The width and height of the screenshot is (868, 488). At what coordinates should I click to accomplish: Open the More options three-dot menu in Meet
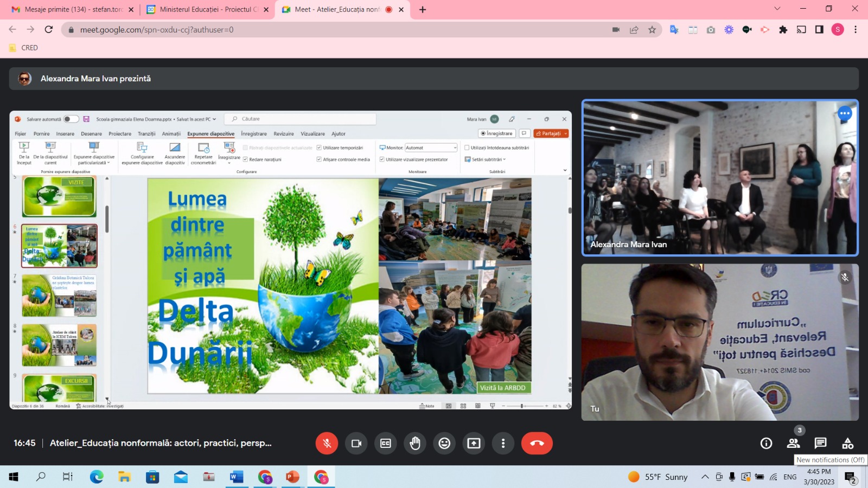click(503, 443)
